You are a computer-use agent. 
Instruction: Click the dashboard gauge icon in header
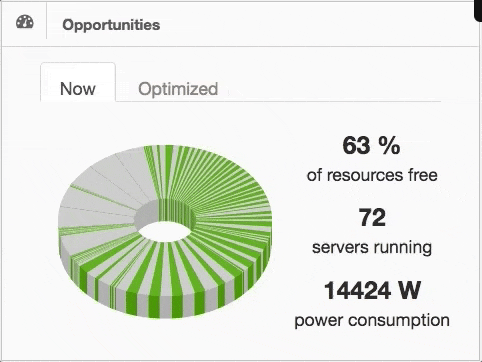pos(25,22)
